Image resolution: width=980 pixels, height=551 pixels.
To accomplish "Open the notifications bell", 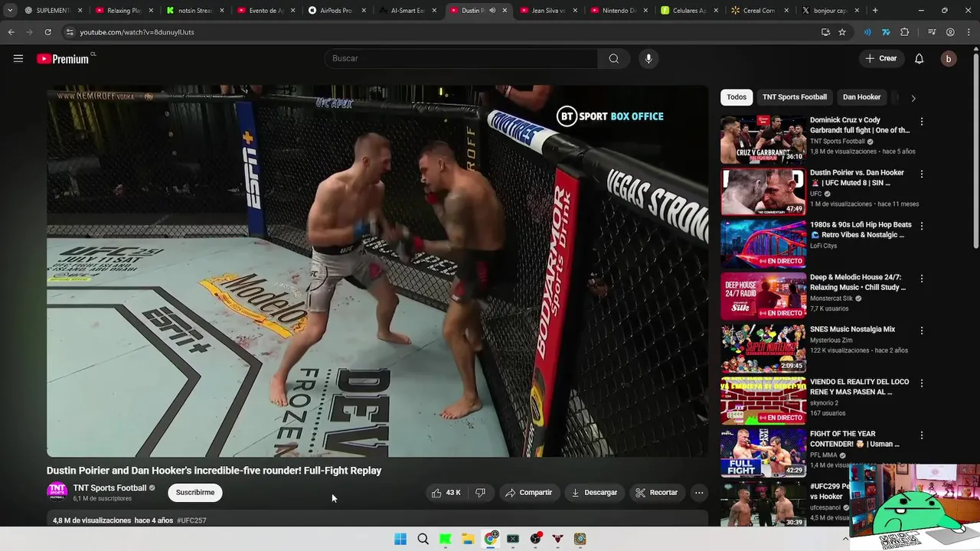I will pyautogui.click(x=920, y=59).
